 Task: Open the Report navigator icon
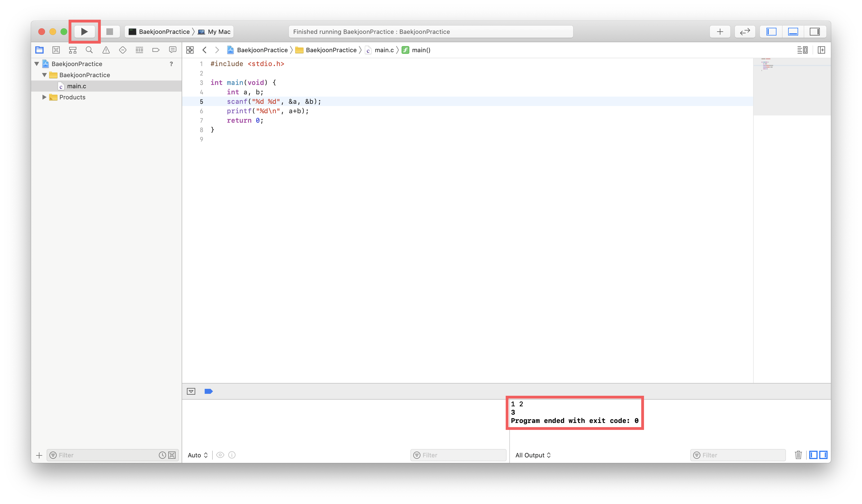pos(172,50)
